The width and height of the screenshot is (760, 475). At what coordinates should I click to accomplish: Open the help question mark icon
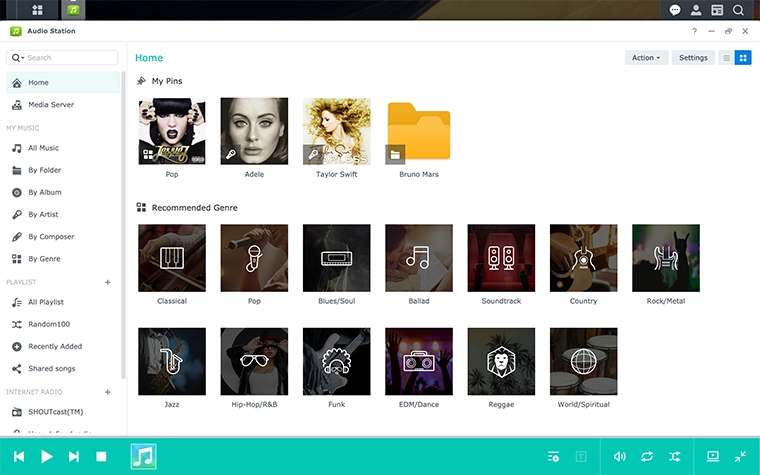(695, 31)
